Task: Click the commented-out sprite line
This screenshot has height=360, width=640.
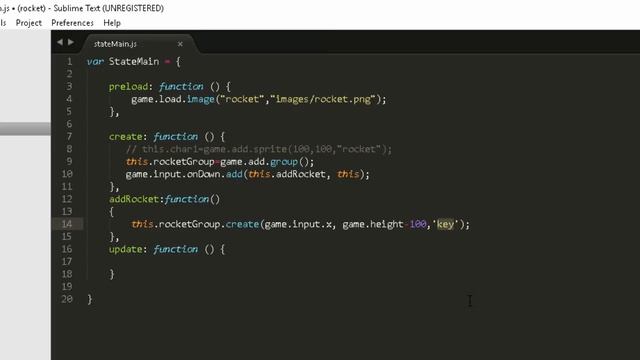Action: click(x=259, y=149)
